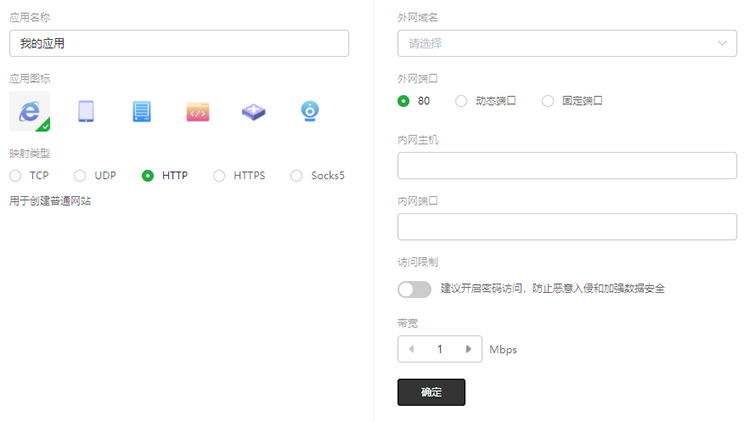Viewport: 750px width, 422px height.
Task: Increase bandwidth with the right arrow
Action: pos(468,349)
